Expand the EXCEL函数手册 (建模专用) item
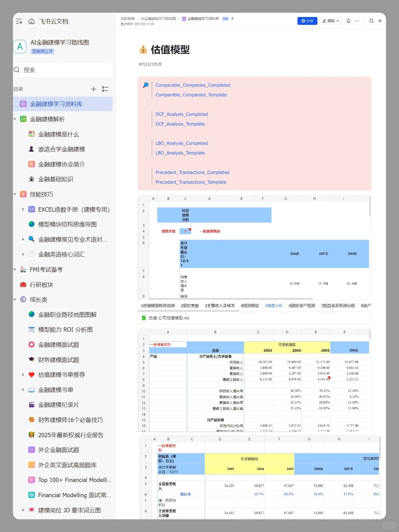The height and width of the screenshot is (532, 399). tap(23, 209)
